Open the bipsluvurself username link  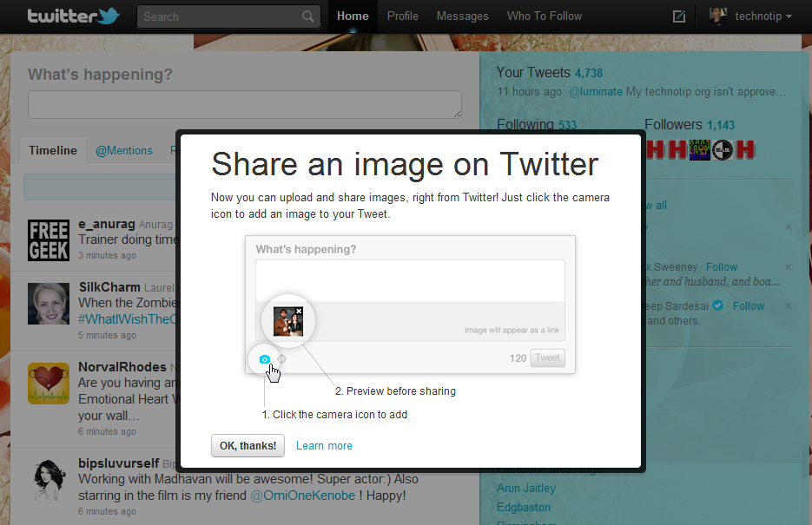tap(119, 463)
